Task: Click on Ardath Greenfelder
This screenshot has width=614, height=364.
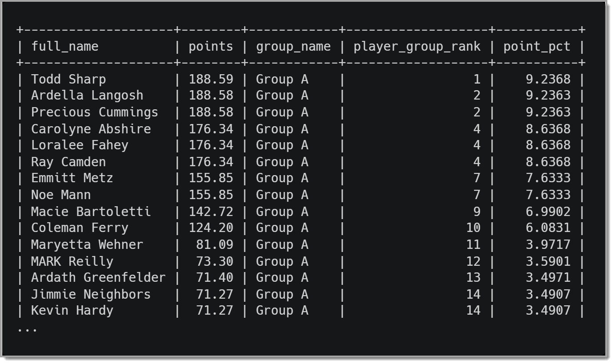Action: [98, 278]
